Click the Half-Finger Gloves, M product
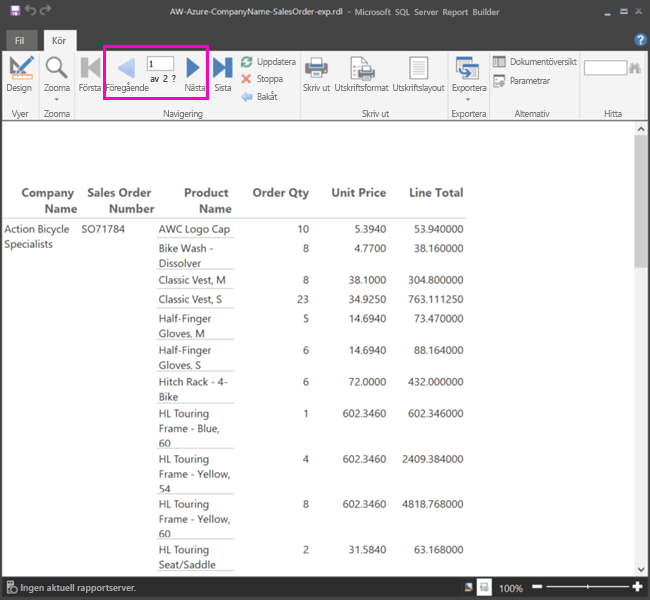The image size is (650, 600). click(185, 326)
